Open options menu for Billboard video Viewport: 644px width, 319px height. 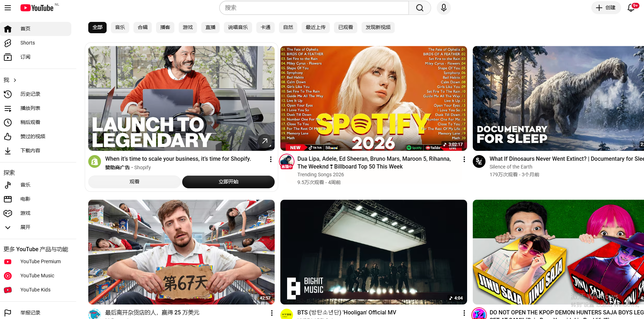(x=464, y=159)
